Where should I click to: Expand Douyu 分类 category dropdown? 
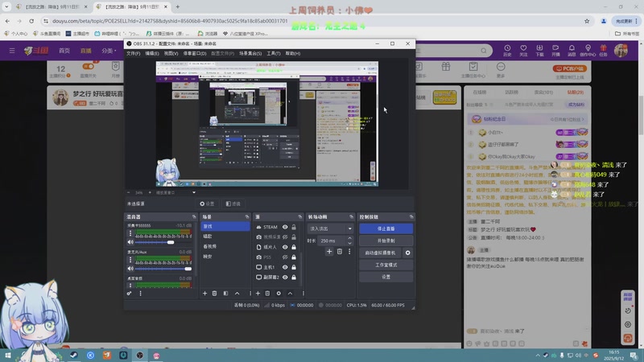coord(109,51)
